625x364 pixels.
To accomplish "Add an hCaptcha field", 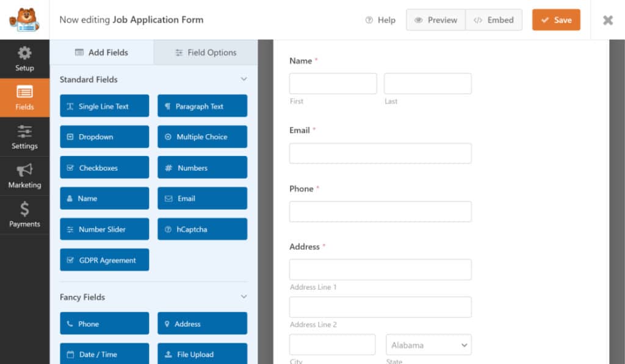I will coord(202,229).
